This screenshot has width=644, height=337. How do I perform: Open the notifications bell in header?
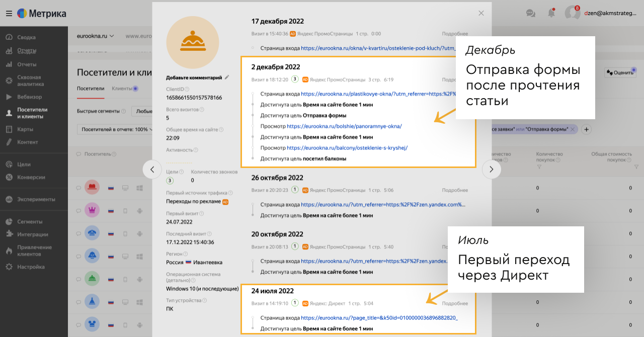[x=551, y=14]
